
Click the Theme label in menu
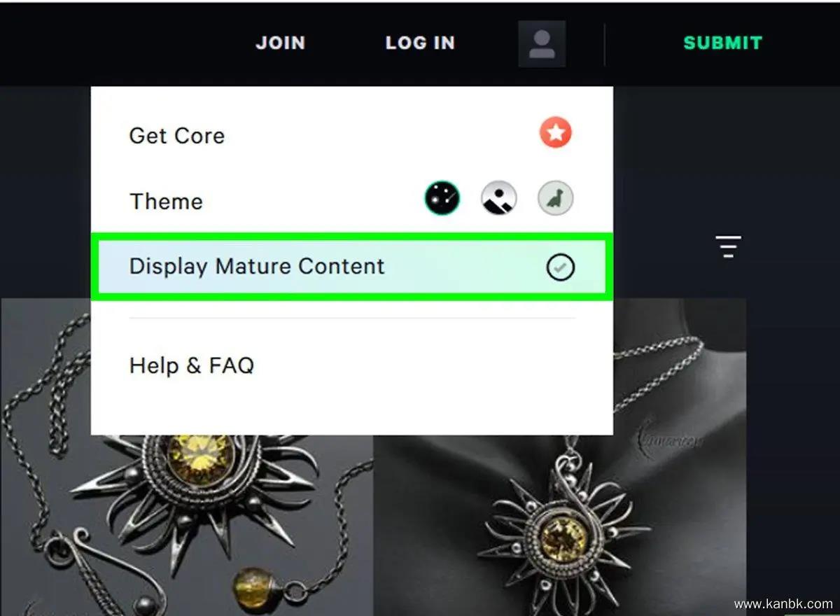[x=166, y=202]
